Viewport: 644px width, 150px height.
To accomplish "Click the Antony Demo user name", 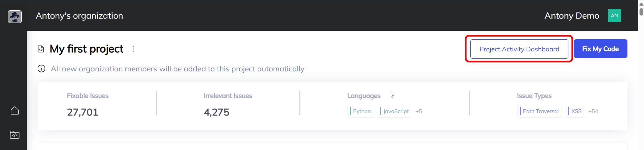I will tap(571, 16).
